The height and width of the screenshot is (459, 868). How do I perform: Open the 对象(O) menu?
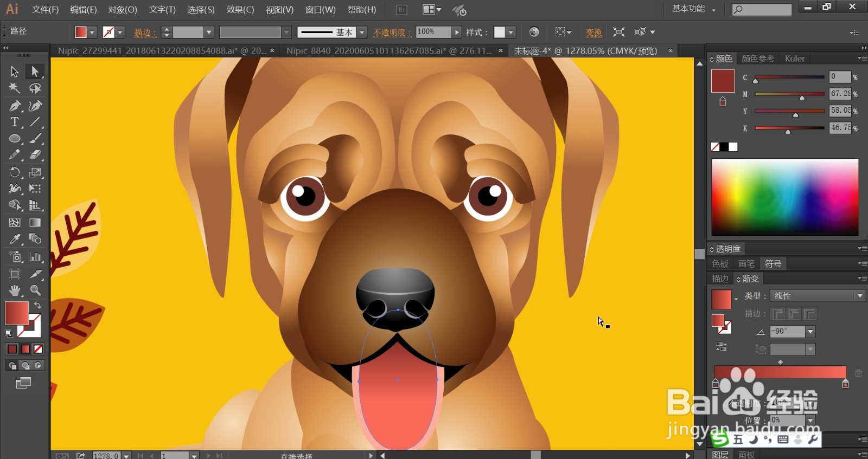(123, 10)
